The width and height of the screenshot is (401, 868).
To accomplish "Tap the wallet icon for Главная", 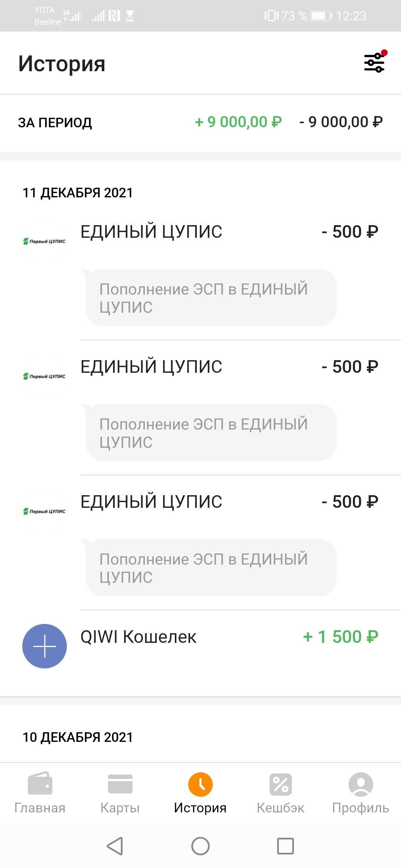I will (40, 783).
